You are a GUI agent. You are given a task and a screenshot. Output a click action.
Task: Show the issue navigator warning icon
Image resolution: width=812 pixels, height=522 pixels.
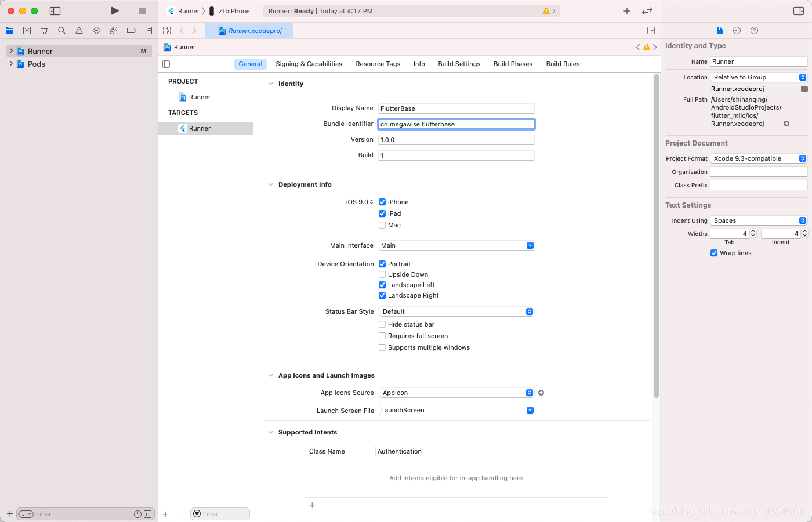[x=79, y=31]
